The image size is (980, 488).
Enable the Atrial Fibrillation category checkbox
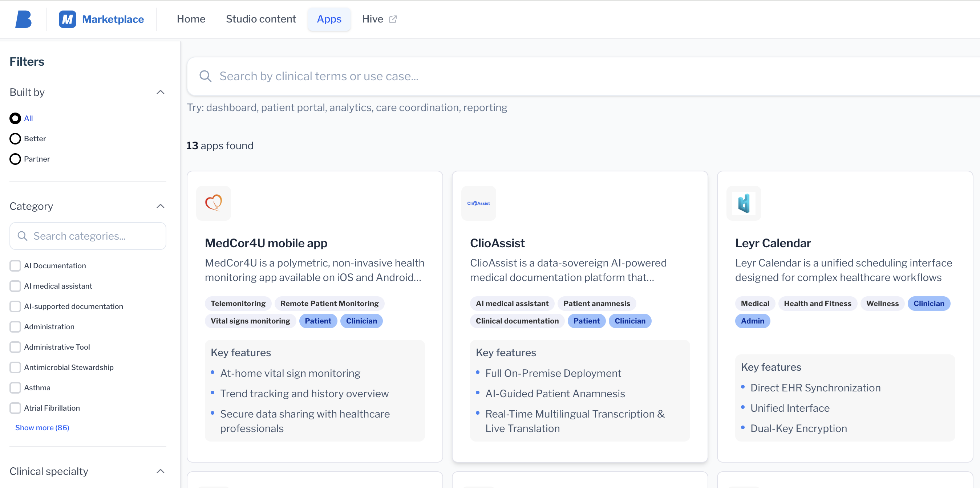pos(15,408)
